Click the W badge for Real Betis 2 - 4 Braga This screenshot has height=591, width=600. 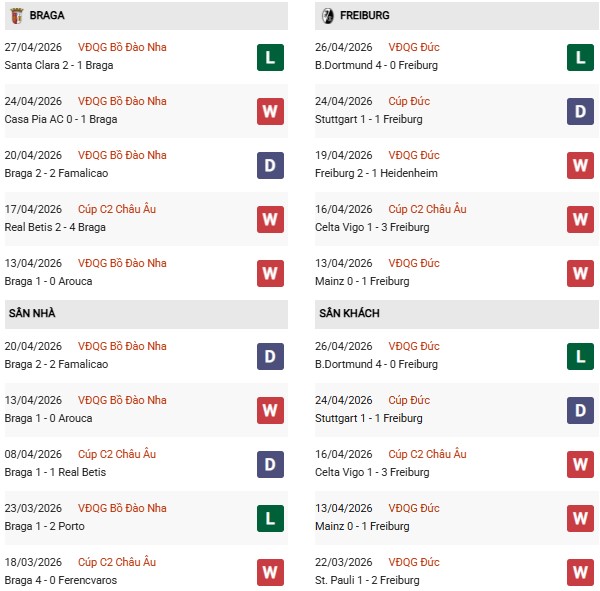pos(270,219)
